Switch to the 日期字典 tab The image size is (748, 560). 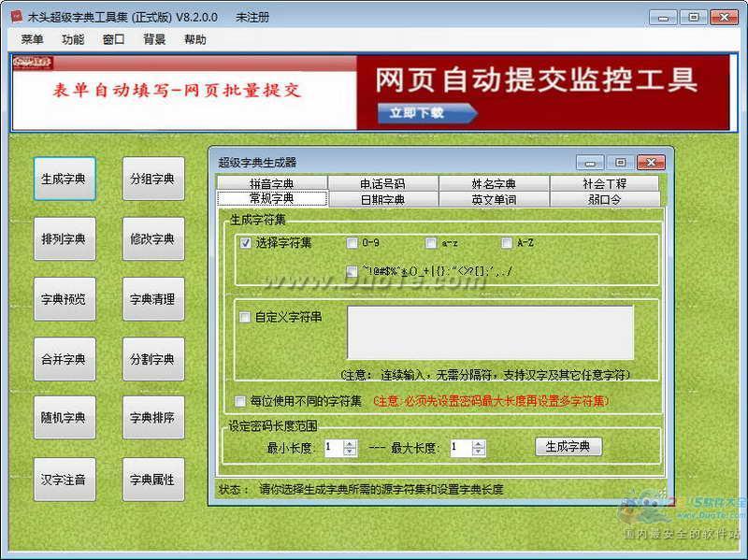(x=382, y=199)
